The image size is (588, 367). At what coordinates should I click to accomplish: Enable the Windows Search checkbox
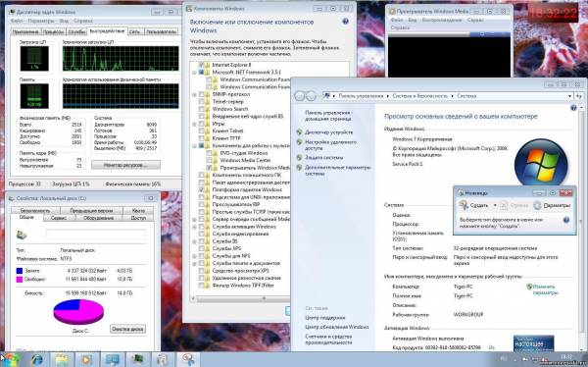pos(201,109)
